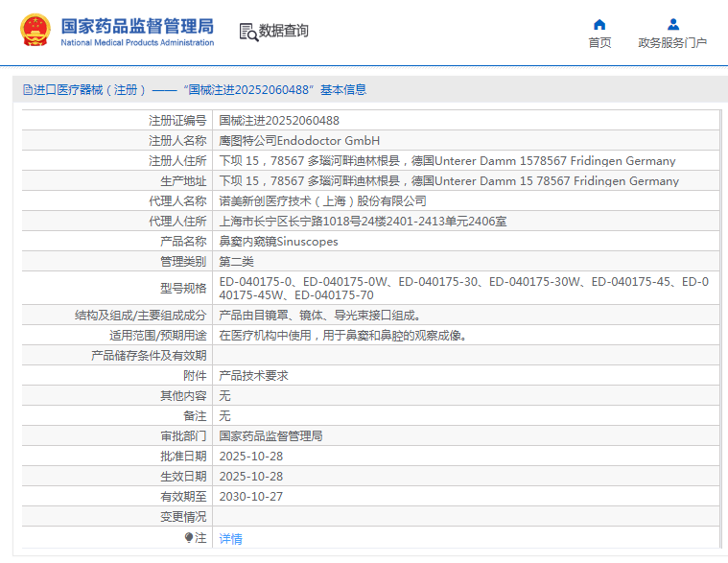
Task: Click the 第二类 management category value
Action: click(x=236, y=262)
